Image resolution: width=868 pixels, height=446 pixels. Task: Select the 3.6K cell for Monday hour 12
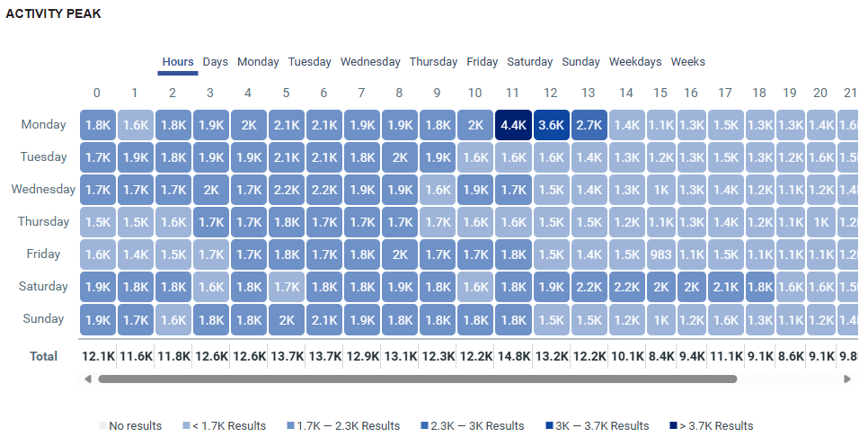[x=551, y=125]
